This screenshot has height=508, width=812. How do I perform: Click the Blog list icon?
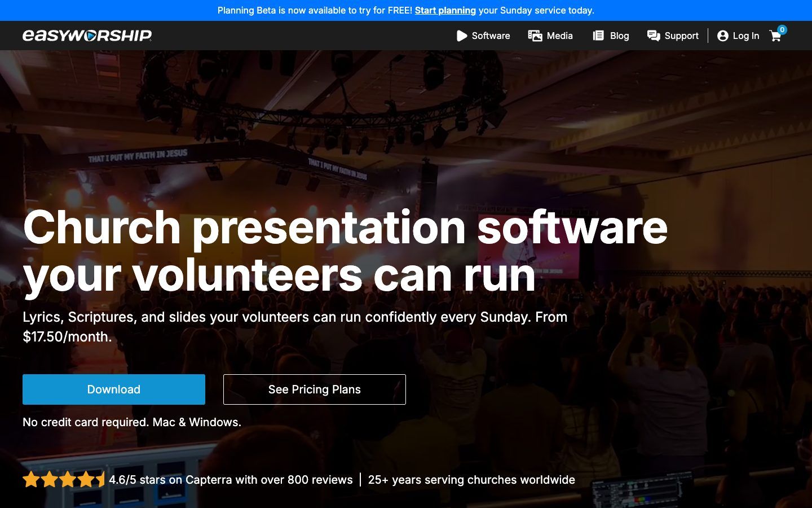coord(598,36)
